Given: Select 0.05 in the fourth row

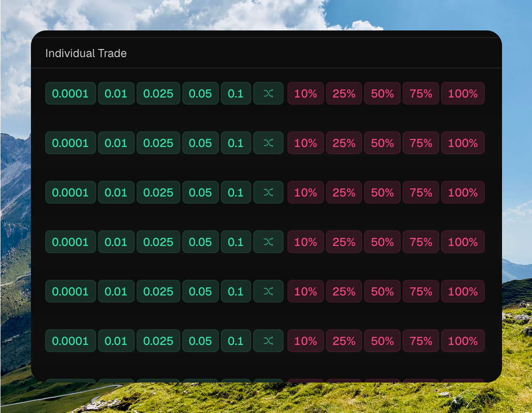Looking at the screenshot, I should coord(200,242).
